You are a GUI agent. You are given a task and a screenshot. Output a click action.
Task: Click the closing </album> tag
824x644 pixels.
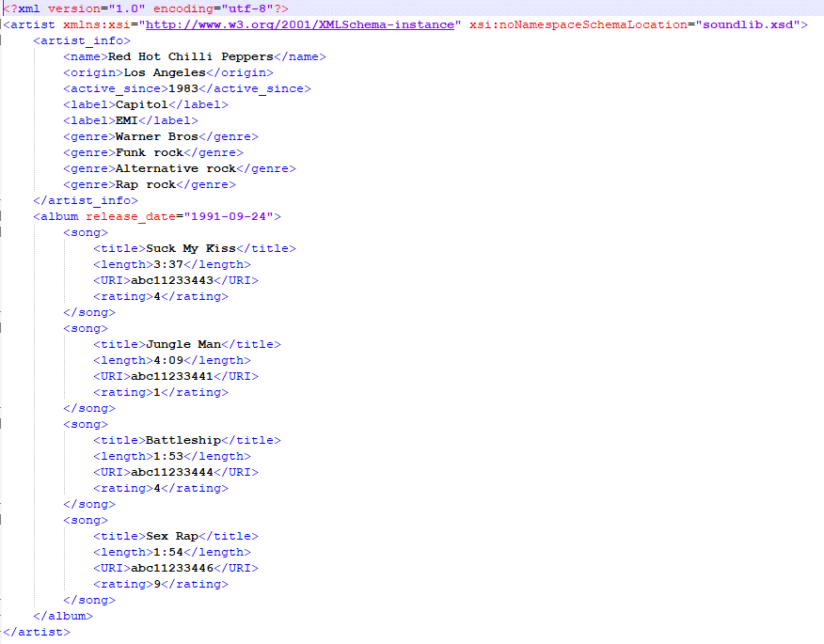click(x=62, y=616)
